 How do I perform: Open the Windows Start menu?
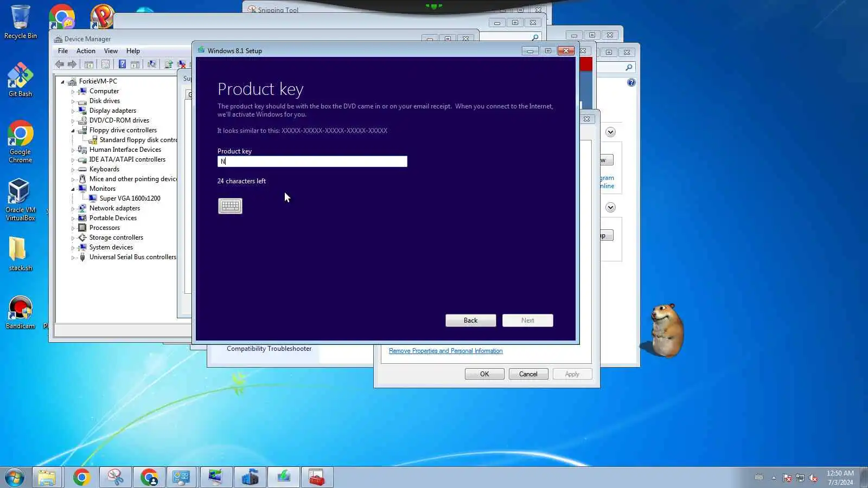tap(15, 478)
